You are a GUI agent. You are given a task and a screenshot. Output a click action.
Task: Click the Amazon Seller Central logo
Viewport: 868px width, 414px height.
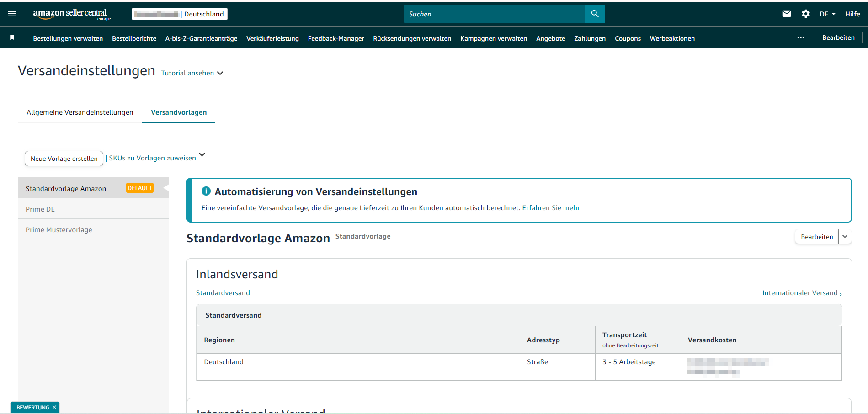point(71,14)
